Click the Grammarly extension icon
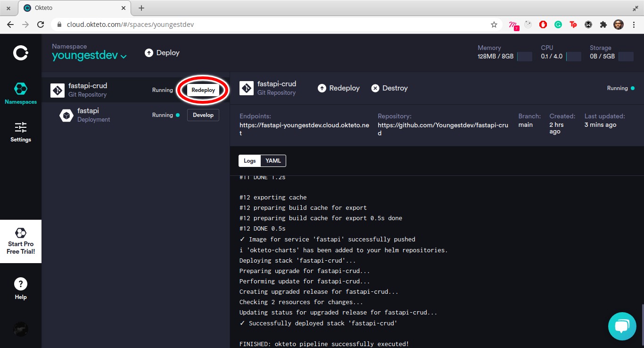This screenshot has height=348, width=644. pyautogui.click(x=558, y=25)
